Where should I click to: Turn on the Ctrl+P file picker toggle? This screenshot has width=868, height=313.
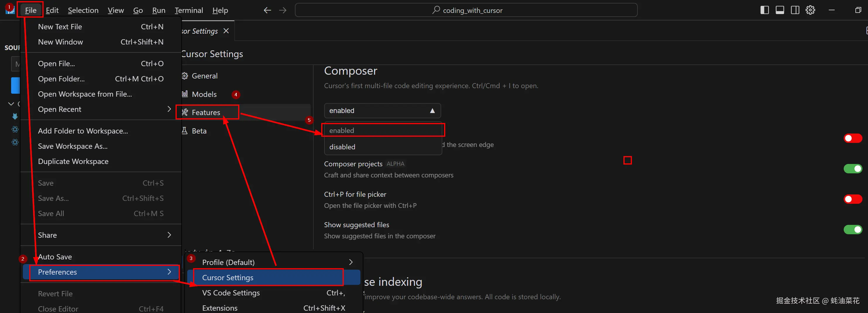click(x=853, y=199)
